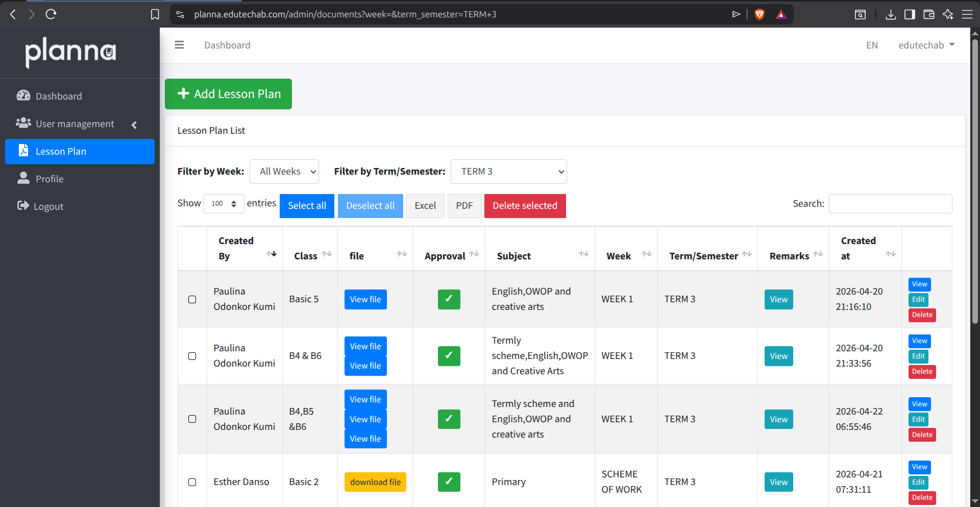Toggle sidebar with the hamburger icon near Dashboard
The image size is (980, 507).
tap(179, 45)
